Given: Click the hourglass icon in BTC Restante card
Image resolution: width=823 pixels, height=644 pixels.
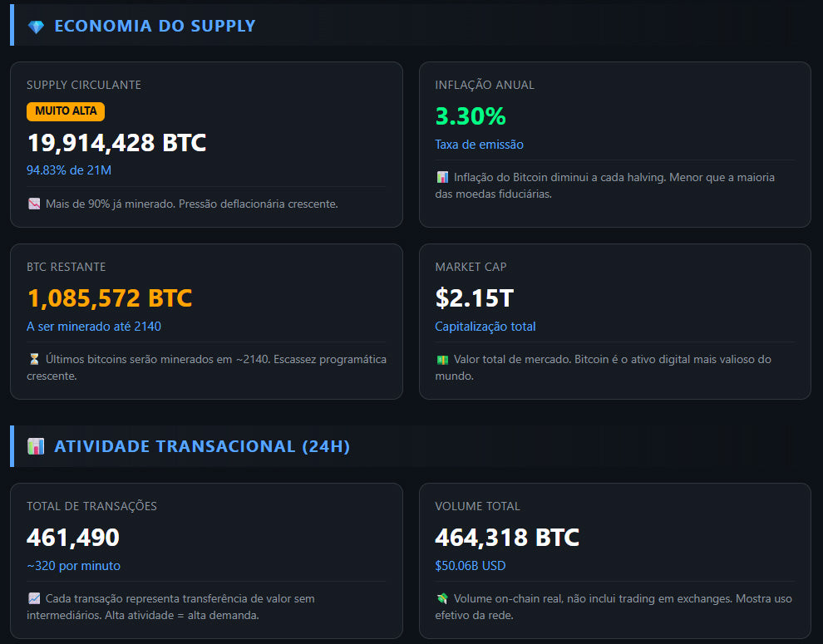Looking at the screenshot, I should (x=34, y=360).
